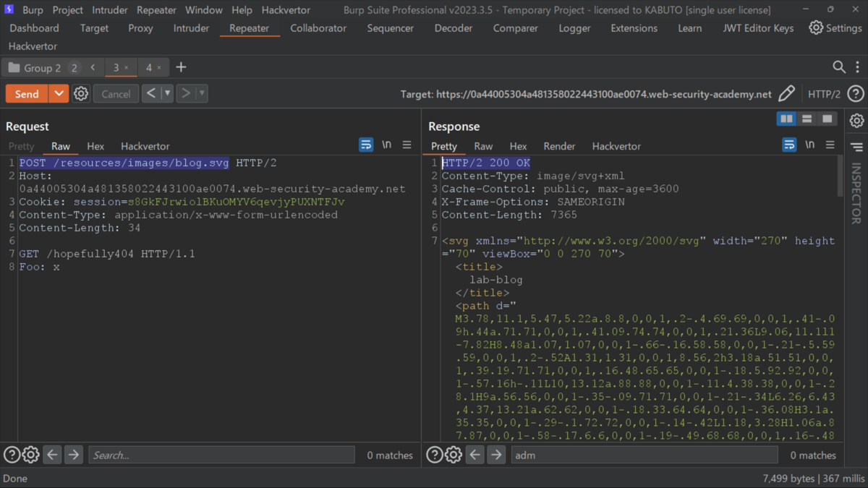Close Repeater tab 3
This screenshot has width=868, height=488.
tap(126, 67)
